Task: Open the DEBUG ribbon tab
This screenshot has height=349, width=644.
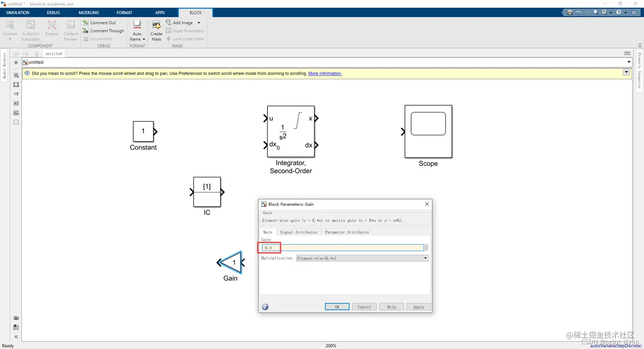Action: pos(53,13)
